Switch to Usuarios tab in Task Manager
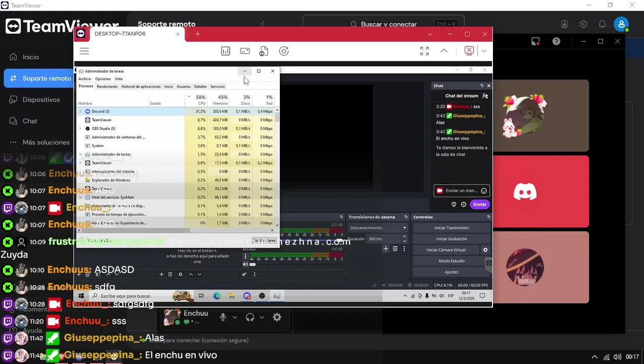644x364 pixels. coord(184,86)
